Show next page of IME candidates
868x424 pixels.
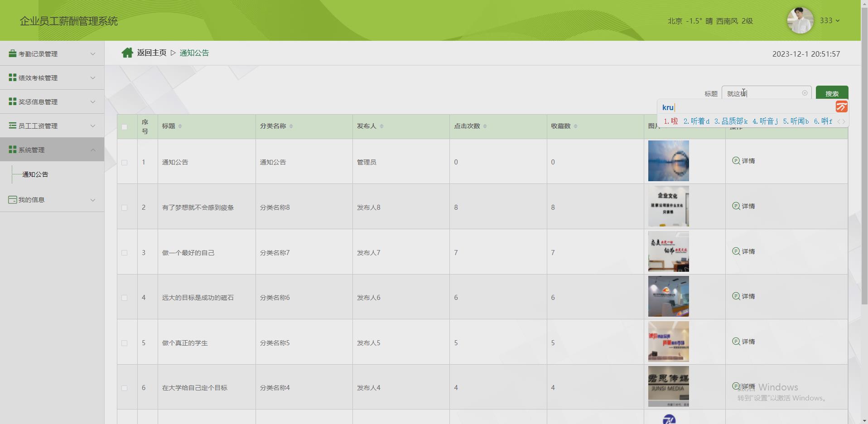[844, 121]
